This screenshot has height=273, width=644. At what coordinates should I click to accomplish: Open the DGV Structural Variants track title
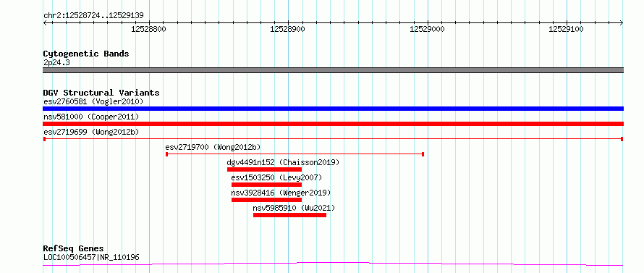[x=101, y=93]
